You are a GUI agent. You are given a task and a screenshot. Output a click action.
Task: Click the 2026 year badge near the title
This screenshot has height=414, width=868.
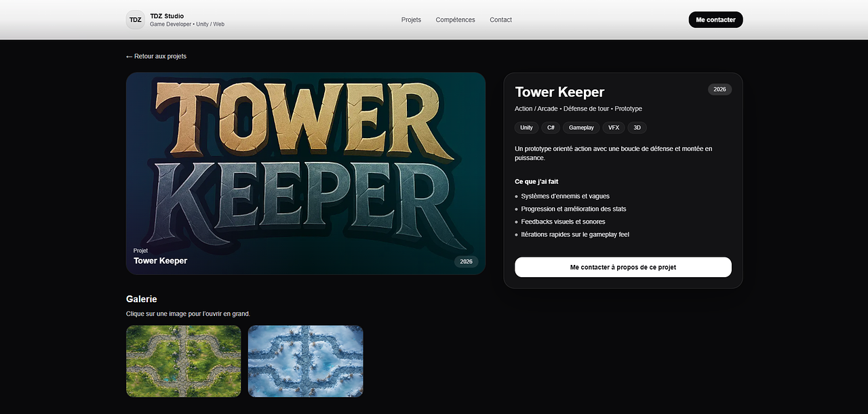point(719,89)
